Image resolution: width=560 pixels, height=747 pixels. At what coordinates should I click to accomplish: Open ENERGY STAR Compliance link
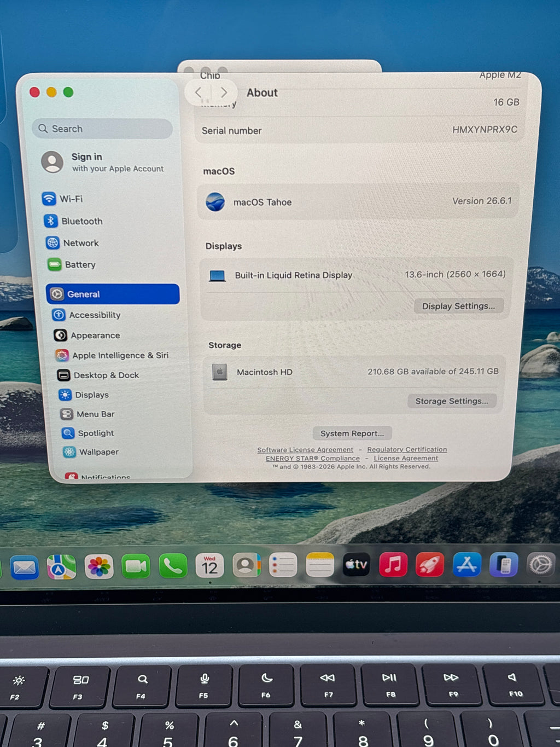click(x=313, y=459)
